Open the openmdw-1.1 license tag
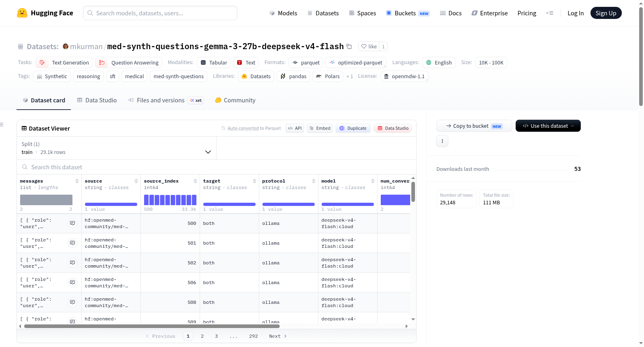Image resolution: width=644 pixels, height=347 pixels. (405, 76)
